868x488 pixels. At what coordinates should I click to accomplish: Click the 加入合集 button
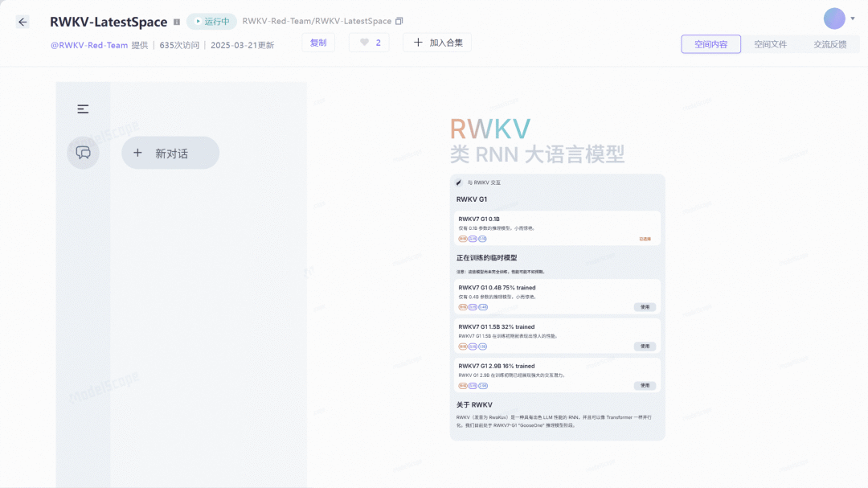coord(437,43)
